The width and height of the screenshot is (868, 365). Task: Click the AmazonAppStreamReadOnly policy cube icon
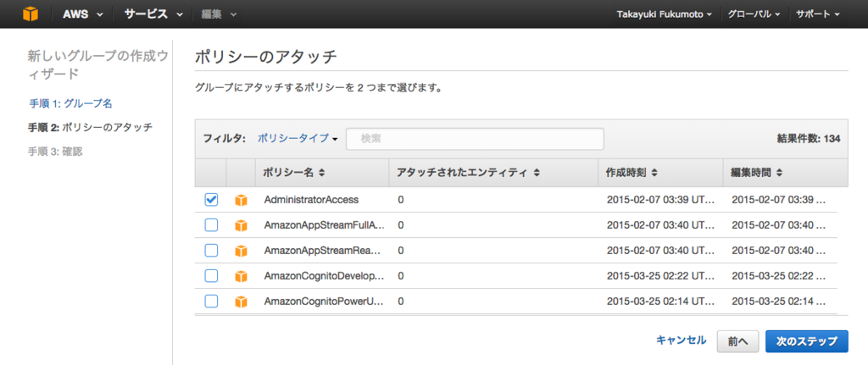pyautogui.click(x=241, y=251)
